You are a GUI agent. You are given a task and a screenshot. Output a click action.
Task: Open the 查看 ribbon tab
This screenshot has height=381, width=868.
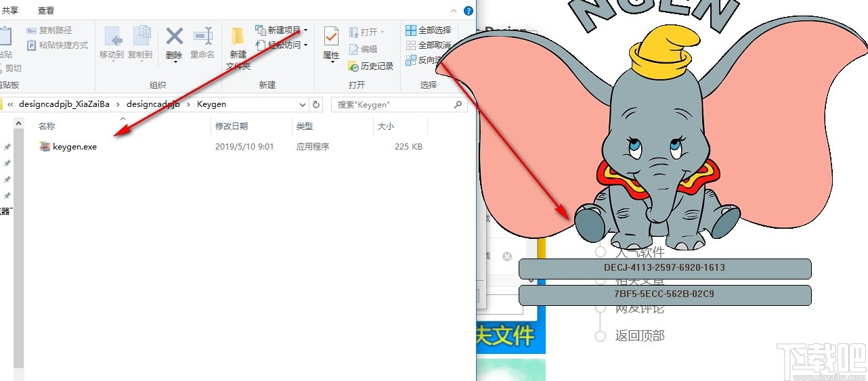(46, 10)
